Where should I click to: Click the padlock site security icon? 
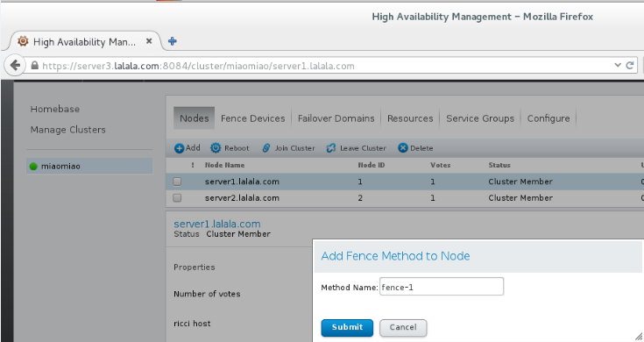click(x=34, y=66)
